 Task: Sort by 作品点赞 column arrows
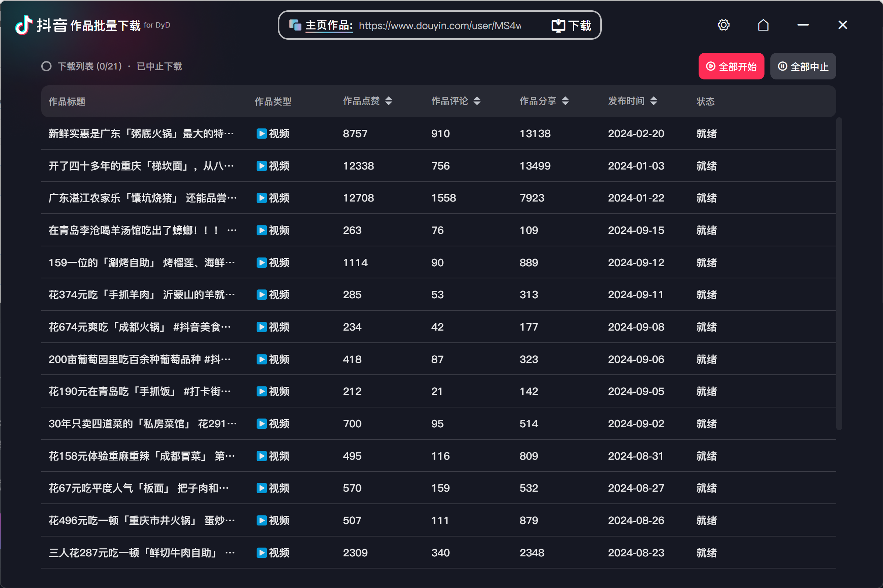click(388, 101)
